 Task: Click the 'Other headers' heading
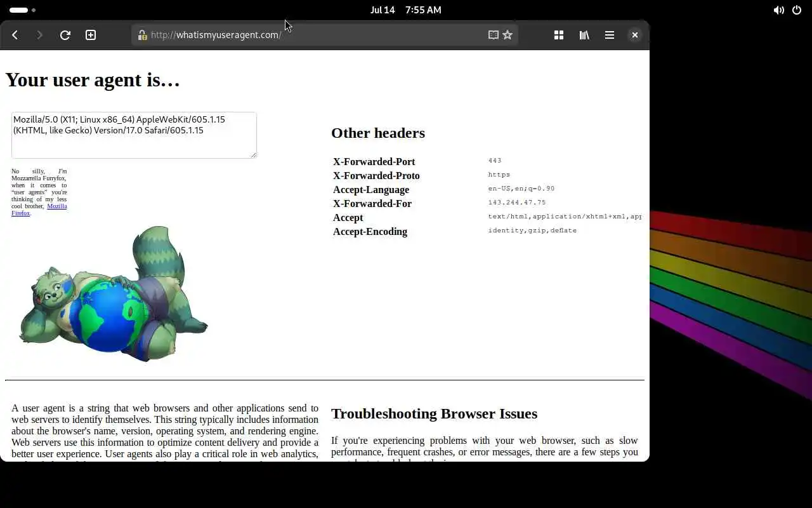[x=378, y=133]
